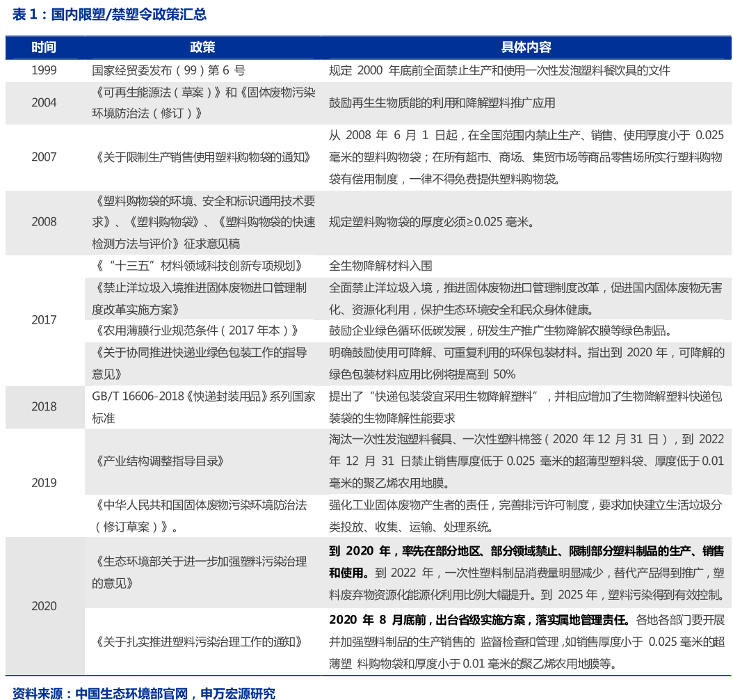733x700 pixels.
Task: Click the year 2017 cell
Action: point(44,319)
